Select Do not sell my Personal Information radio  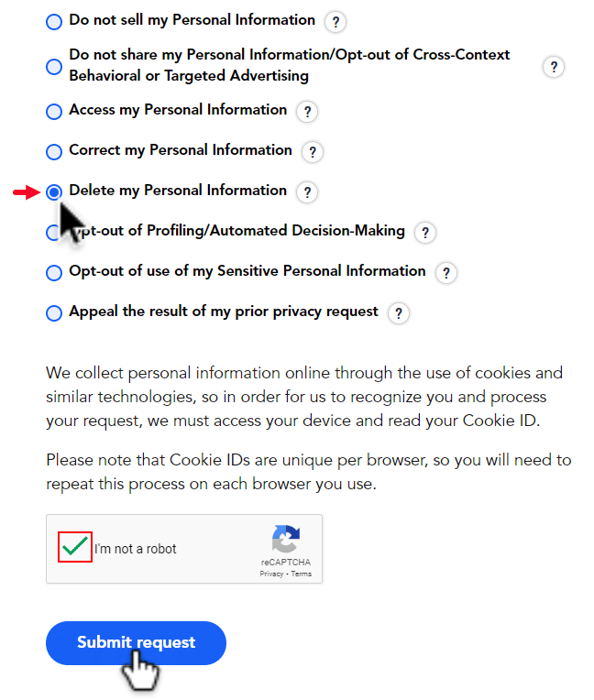pyautogui.click(x=54, y=21)
